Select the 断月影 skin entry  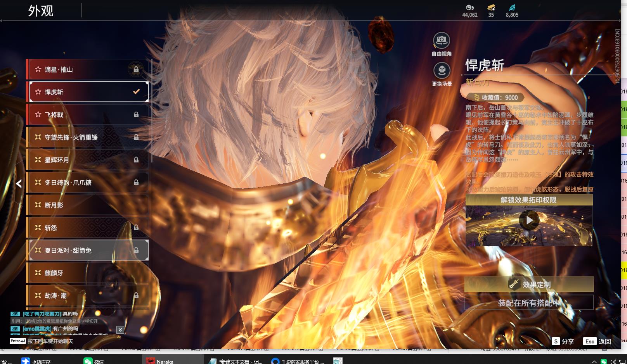pos(87,205)
